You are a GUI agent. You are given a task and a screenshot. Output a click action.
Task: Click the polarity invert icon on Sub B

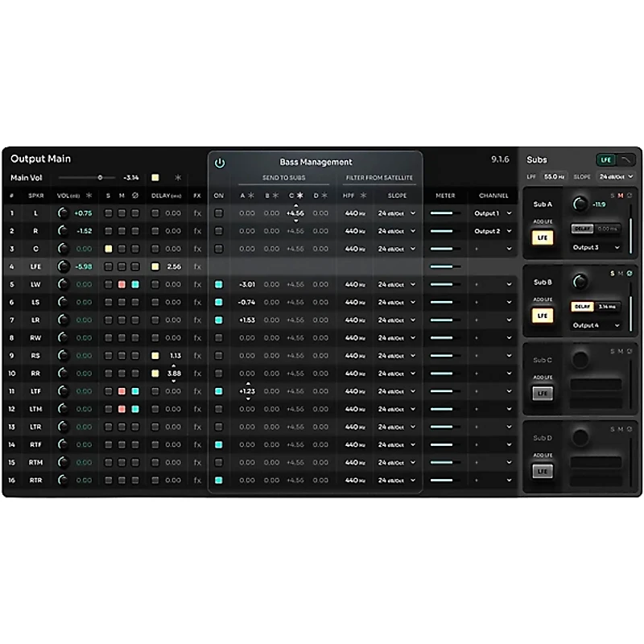(x=630, y=274)
